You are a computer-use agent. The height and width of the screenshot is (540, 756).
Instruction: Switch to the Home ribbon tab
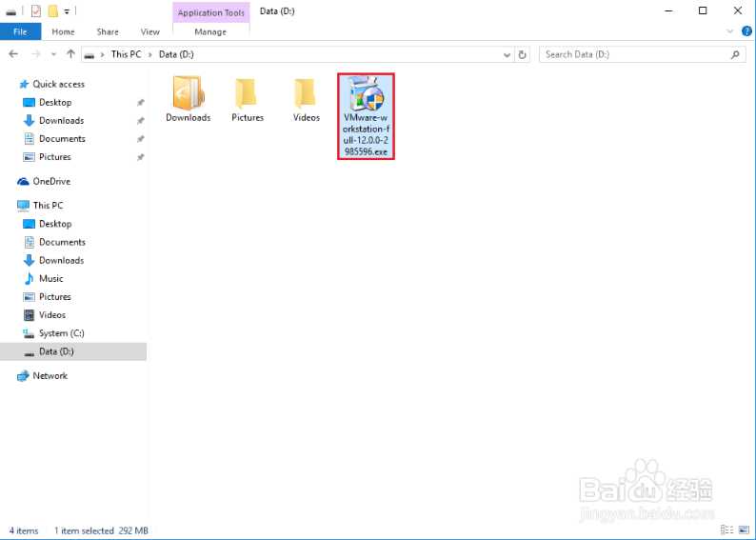63,31
